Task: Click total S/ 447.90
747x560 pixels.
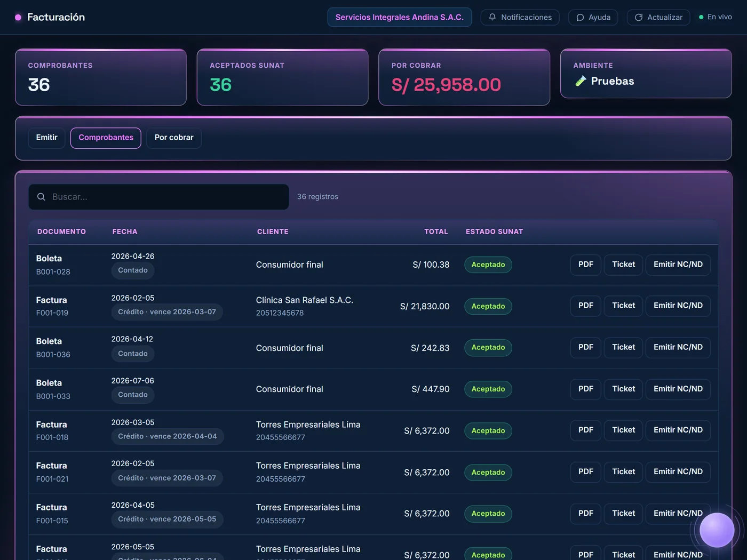Action: [x=431, y=389]
